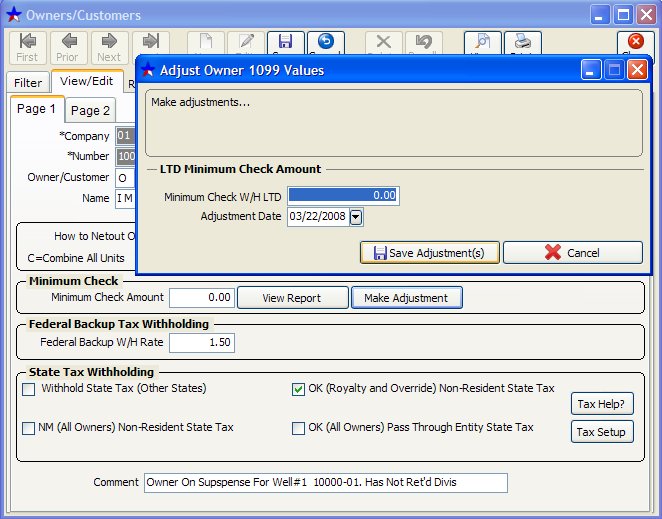This screenshot has width=662, height=519.
Task: Minimize the Adjust Owner 1099 Values dialog
Action: (591, 70)
